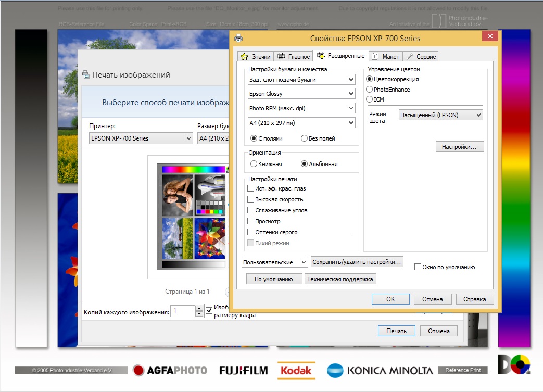Viewport: 543px width, 392px height.
Task: Click the Печать button
Action: [x=397, y=331]
